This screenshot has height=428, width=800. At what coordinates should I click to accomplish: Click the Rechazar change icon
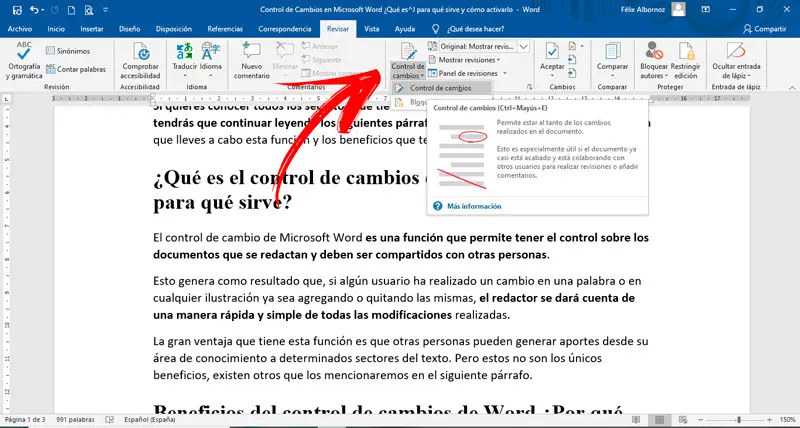[x=574, y=46]
